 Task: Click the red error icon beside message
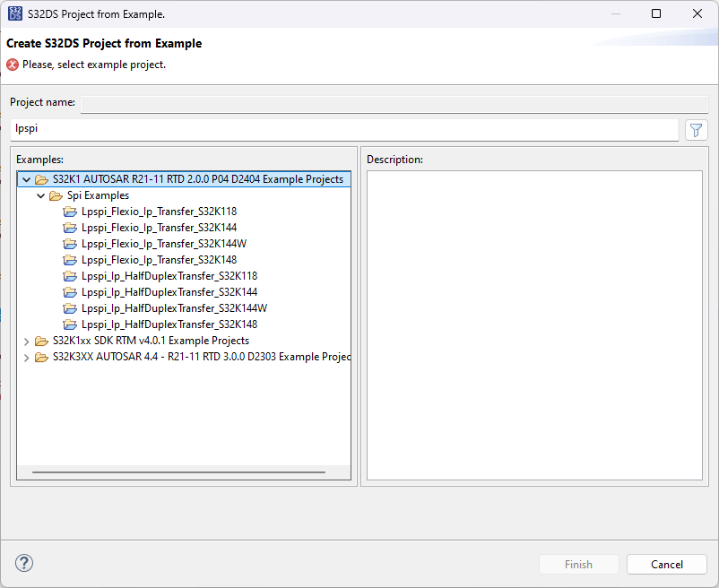[13, 65]
